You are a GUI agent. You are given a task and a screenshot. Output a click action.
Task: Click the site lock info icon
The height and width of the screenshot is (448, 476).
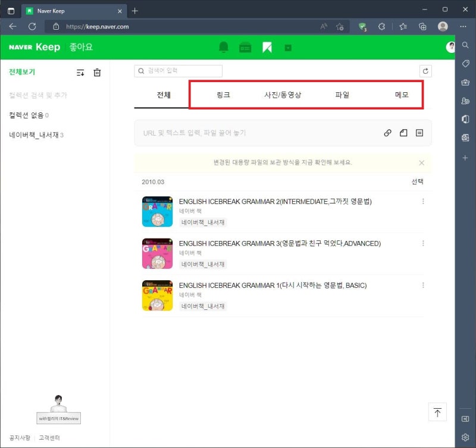56,26
